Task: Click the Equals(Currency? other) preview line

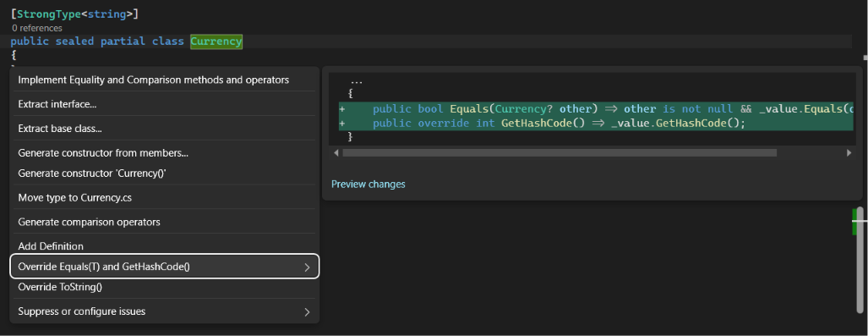Action: 596,108
